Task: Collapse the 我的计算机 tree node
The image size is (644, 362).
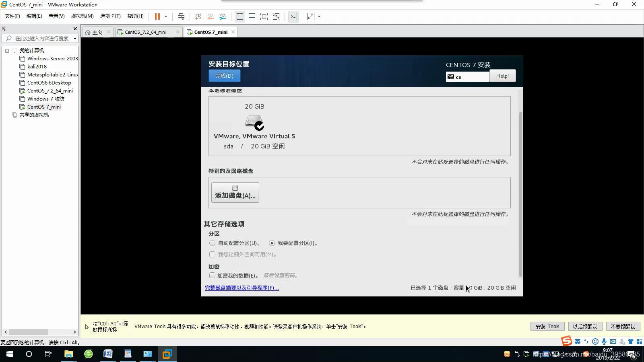Action: [7, 51]
